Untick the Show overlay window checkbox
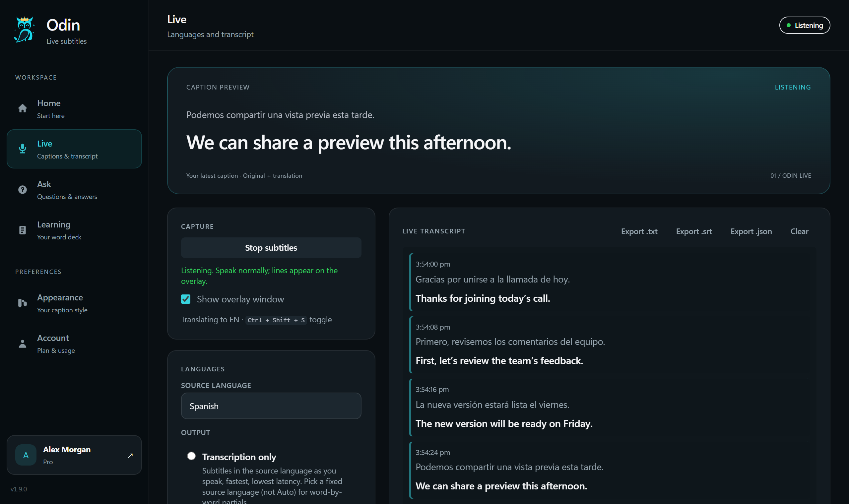The image size is (849, 504). (x=186, y=299)
